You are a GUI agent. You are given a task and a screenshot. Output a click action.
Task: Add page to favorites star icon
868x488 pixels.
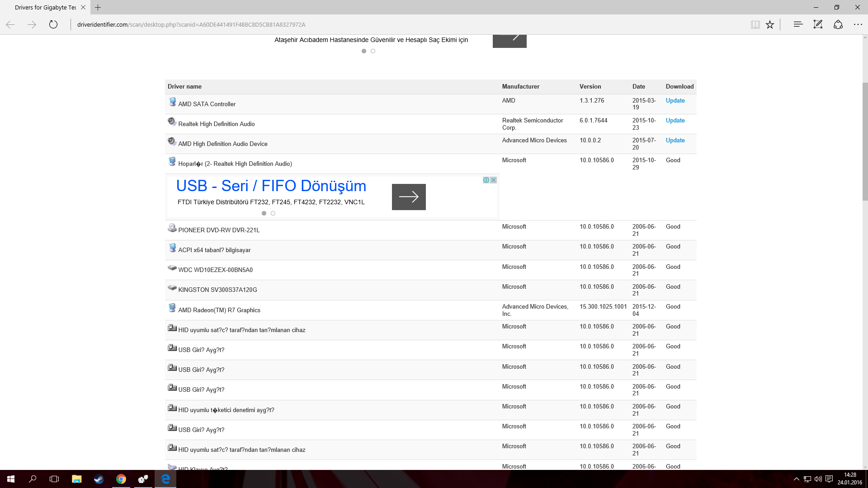[x=770, y=24]
